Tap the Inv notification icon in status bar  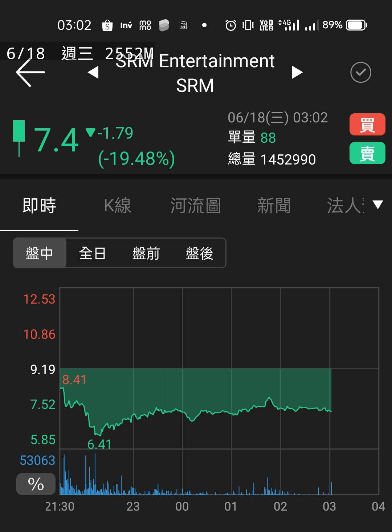126,25
